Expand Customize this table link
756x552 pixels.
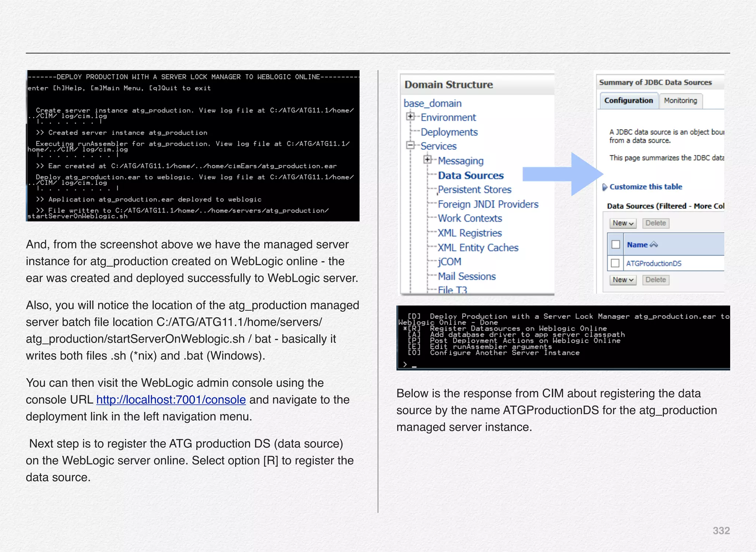tap(646, 187)
